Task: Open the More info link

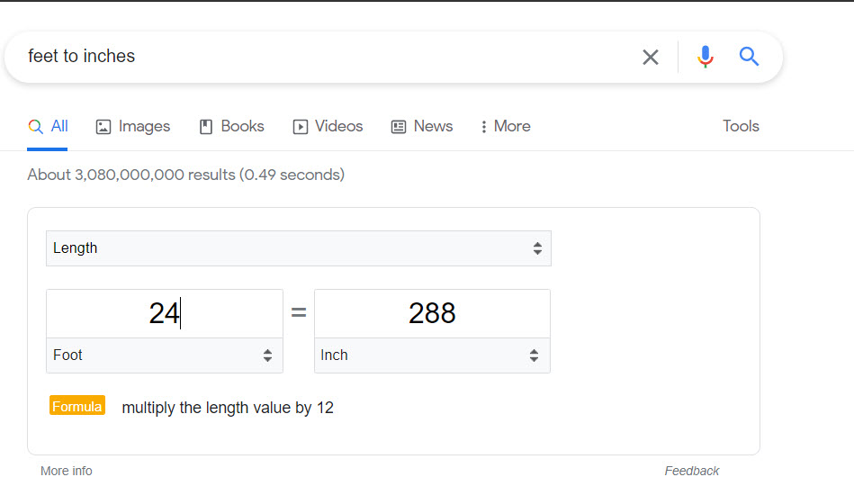Action: pos(67,471)
